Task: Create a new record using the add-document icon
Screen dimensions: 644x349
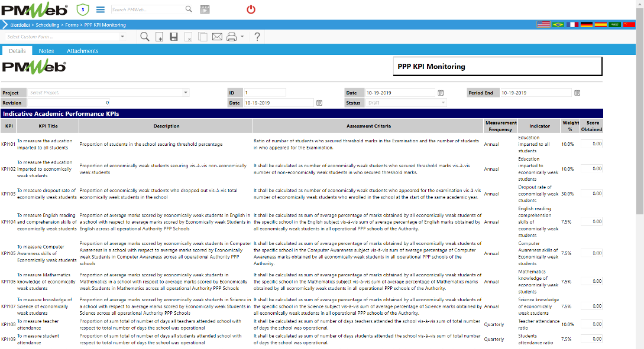Action: 159,37
